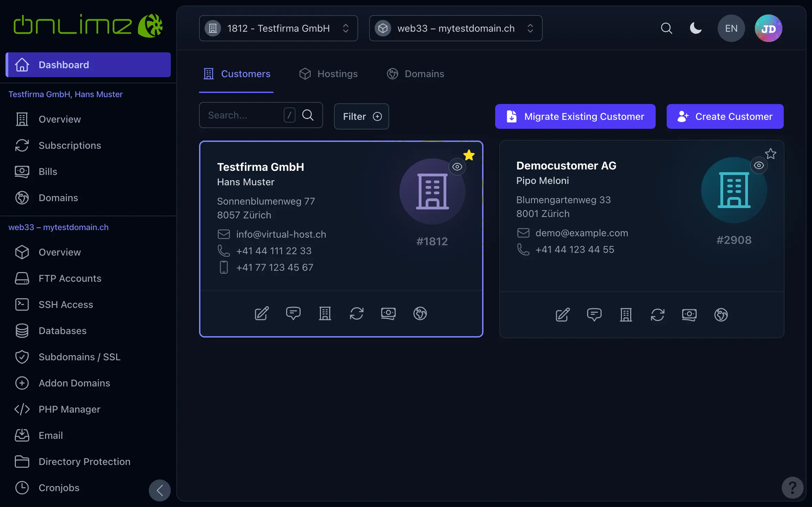Screen dimensions: 812x507
Task: Favorite Democustomer AG via star outline
Action: coord(770,154)
